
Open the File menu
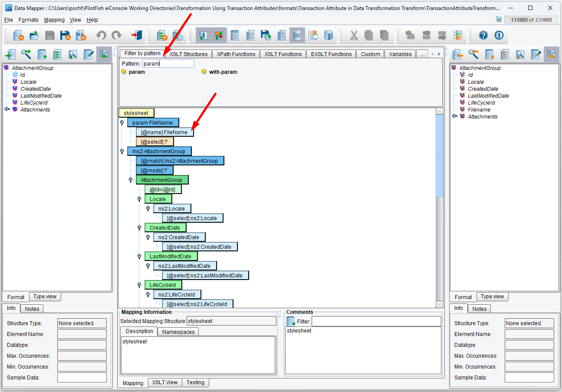[9, 20]
